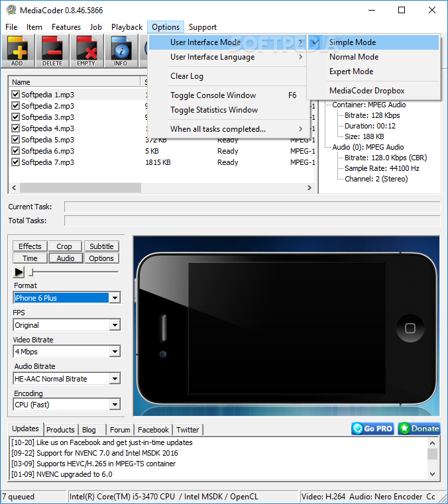The width and height of the screenshot is (448, 504).
Task: Click the Time button
Action: point(30,258)
